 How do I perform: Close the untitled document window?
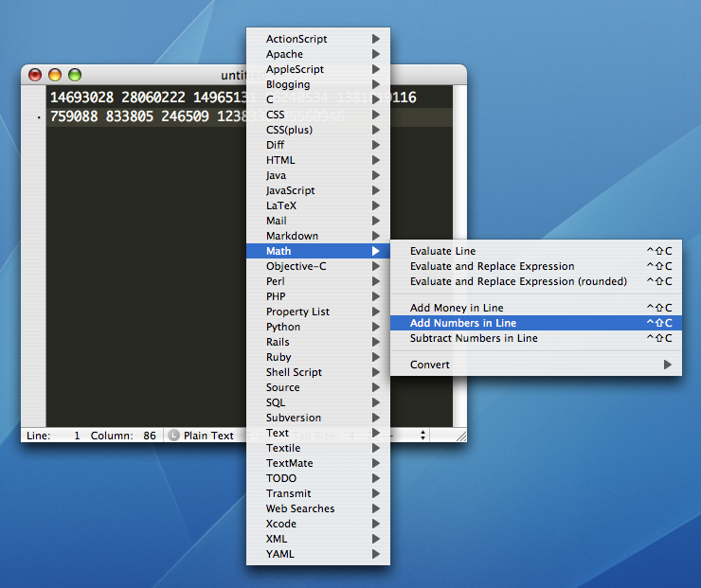[35, 75]
